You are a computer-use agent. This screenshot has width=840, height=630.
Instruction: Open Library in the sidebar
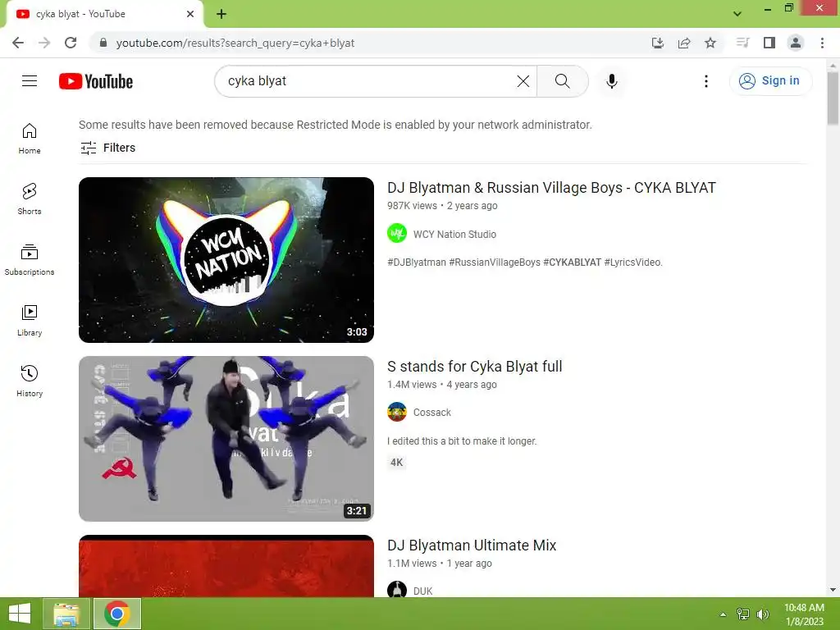30,321
